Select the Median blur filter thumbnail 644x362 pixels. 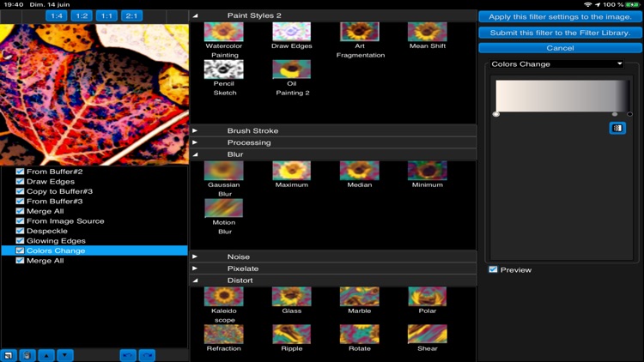(x=360, y=171)
